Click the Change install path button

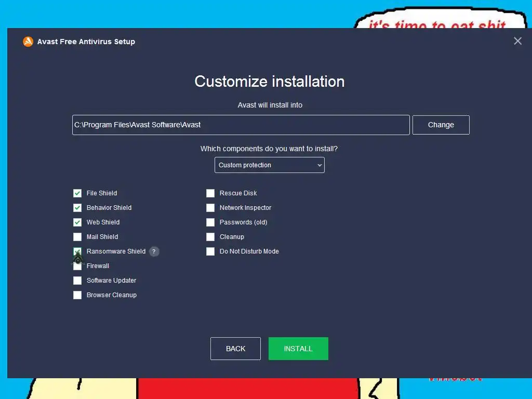pos(441,125)
